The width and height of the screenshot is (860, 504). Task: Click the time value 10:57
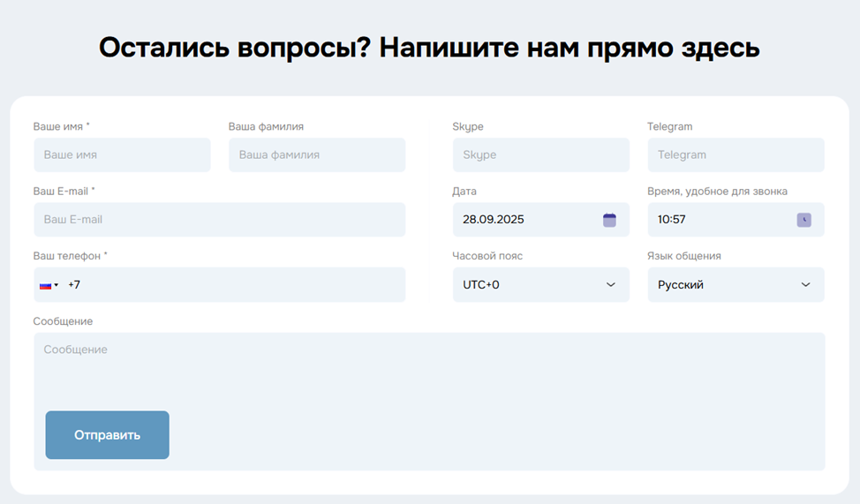pyautogui.click(x=672, y=220)
